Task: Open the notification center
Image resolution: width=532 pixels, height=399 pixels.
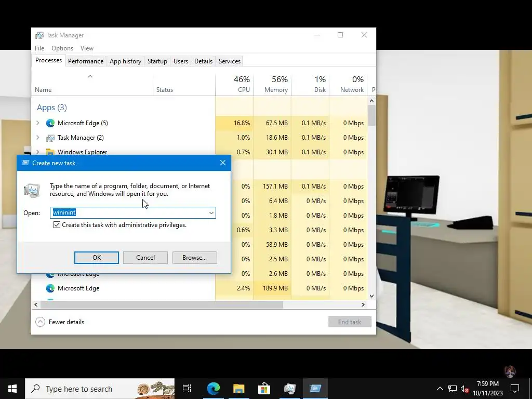Action: click(x=515, y=389)
